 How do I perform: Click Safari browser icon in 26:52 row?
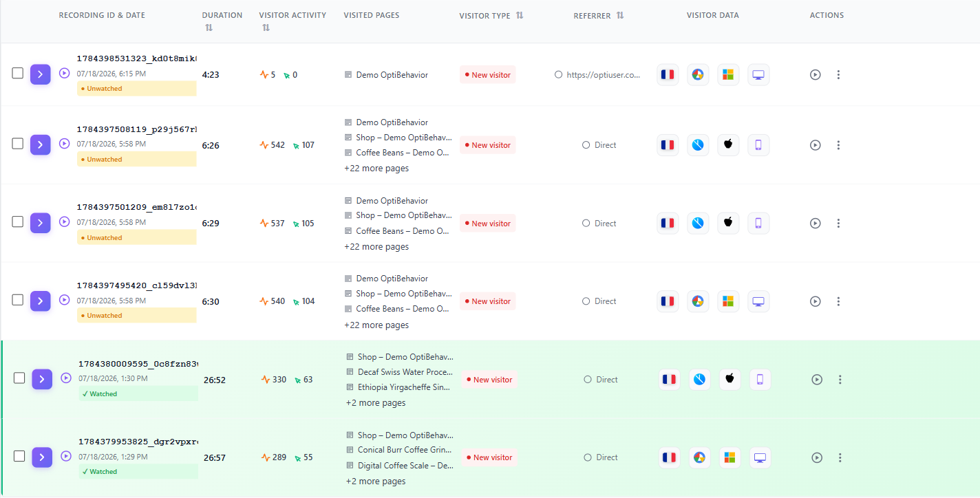point(699,380)
